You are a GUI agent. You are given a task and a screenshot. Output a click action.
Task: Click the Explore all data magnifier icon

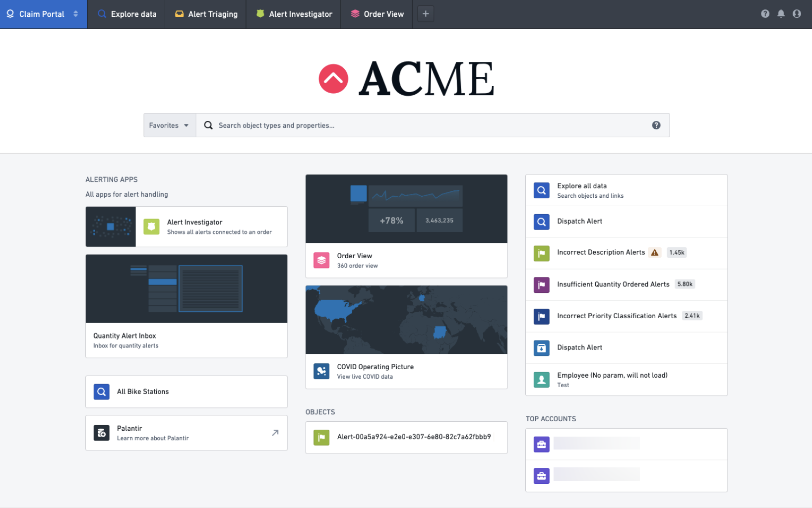(542, 190)
